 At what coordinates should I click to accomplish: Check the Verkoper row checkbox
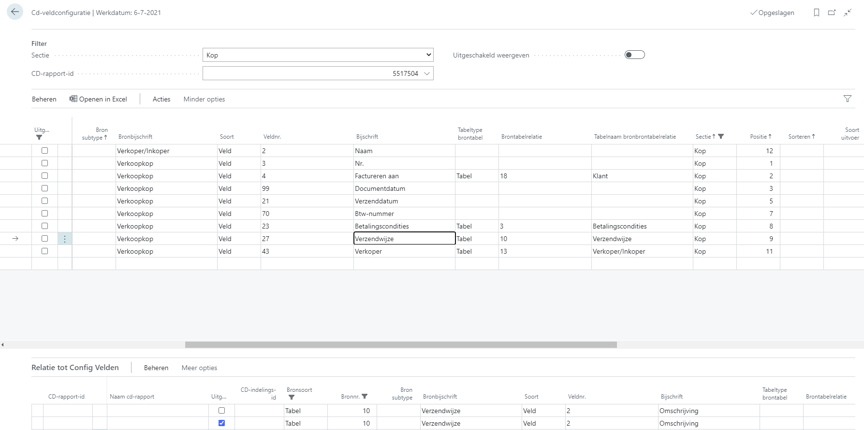click(45, 251)
